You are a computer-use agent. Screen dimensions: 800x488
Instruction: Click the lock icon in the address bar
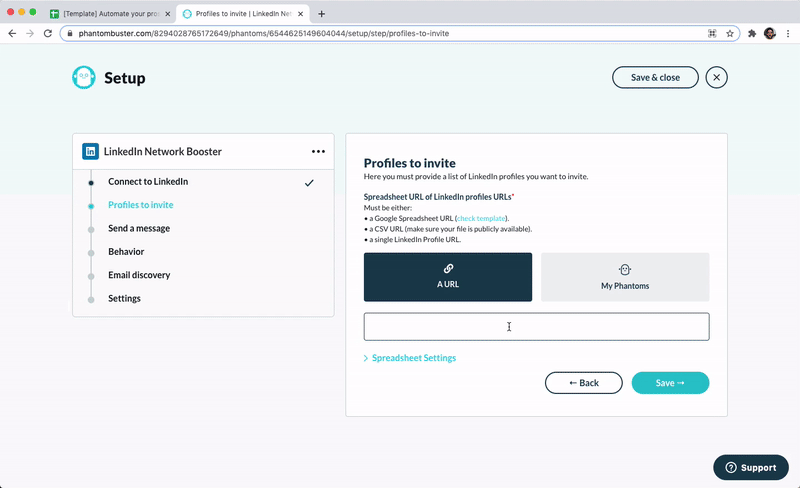(x=70, y=33)
